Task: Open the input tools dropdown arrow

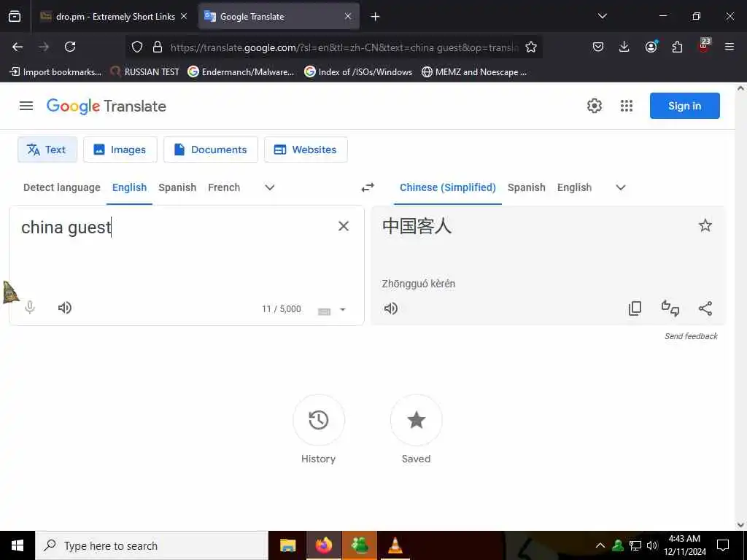Action: click(342, 309)
